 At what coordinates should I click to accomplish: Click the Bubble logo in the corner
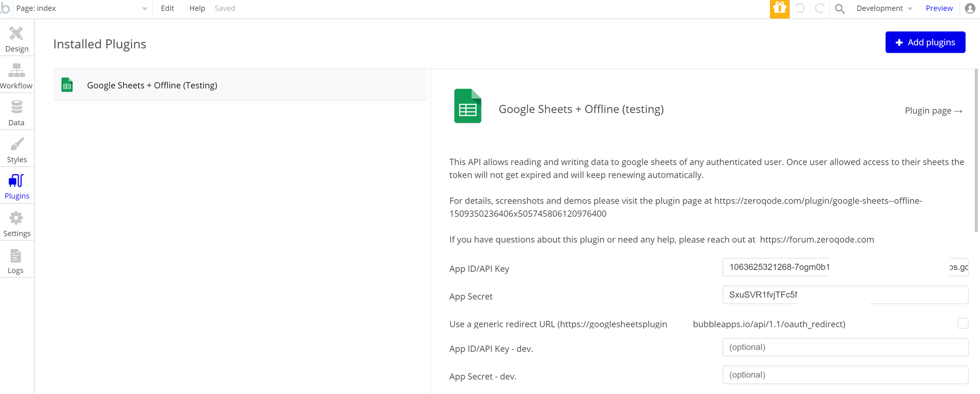click(x=5, y=8)
